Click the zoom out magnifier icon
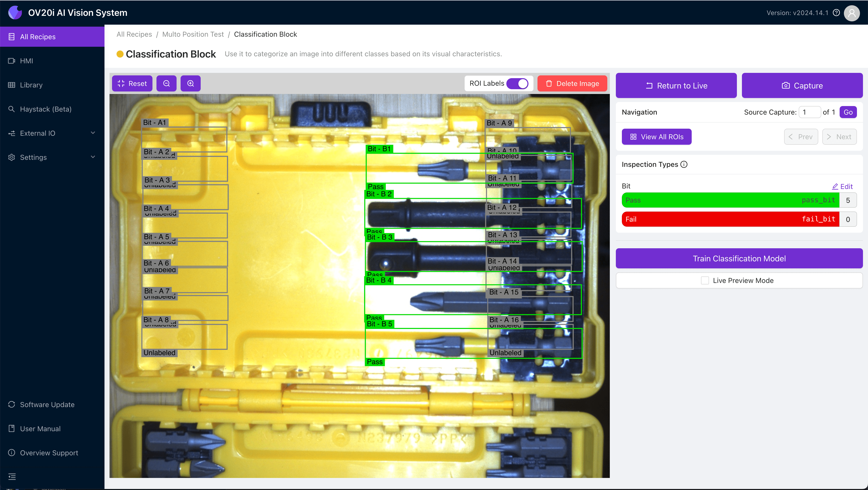Image resolution: width=868 pixels, height=490 pixels. click(x=166, y=84)
